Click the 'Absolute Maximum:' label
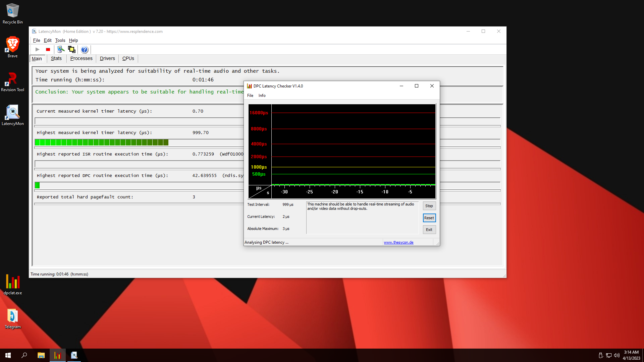The width and height of the screenshot is (644, 362). [x=263, y=229]
